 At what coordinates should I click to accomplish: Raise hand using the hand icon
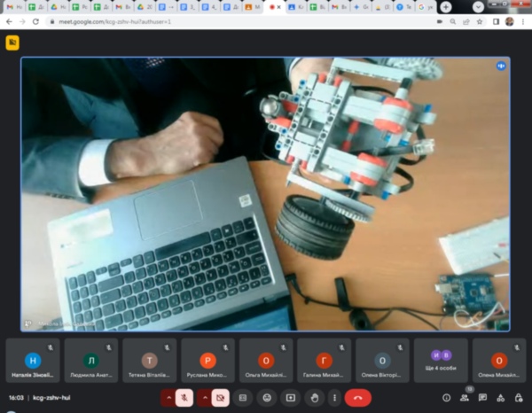[313, 398]
